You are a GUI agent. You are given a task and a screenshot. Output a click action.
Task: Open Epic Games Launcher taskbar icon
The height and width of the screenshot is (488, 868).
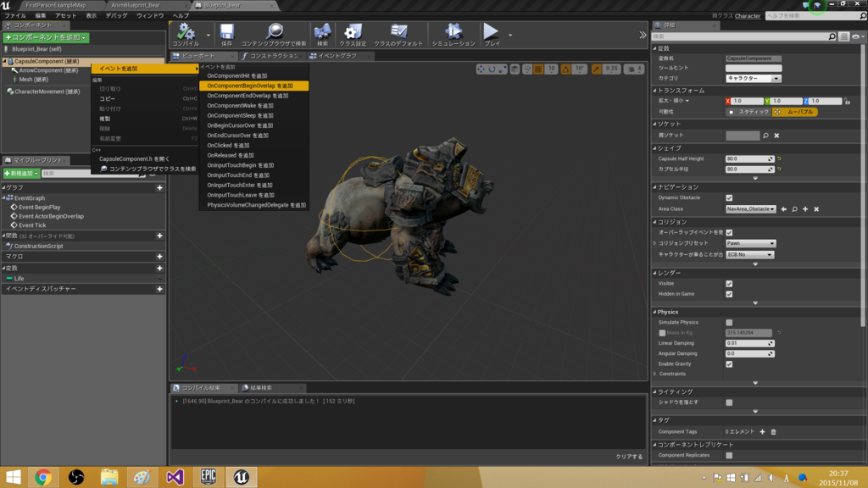(x=209, y=477)
